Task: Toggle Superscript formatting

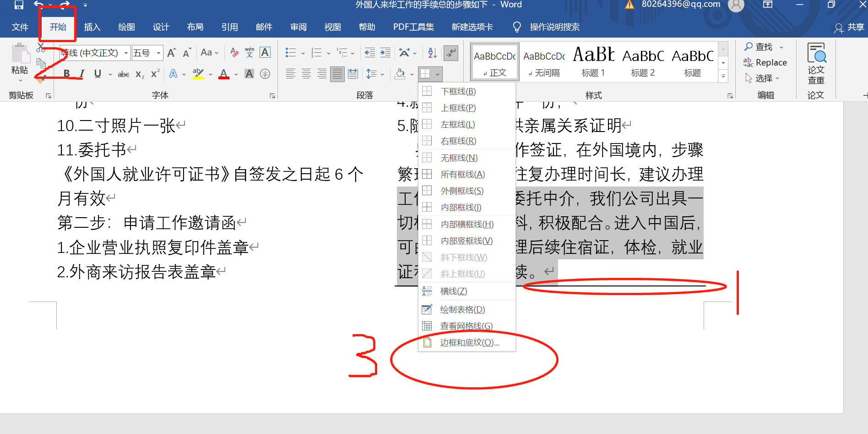Action: [x=155, y=73]
